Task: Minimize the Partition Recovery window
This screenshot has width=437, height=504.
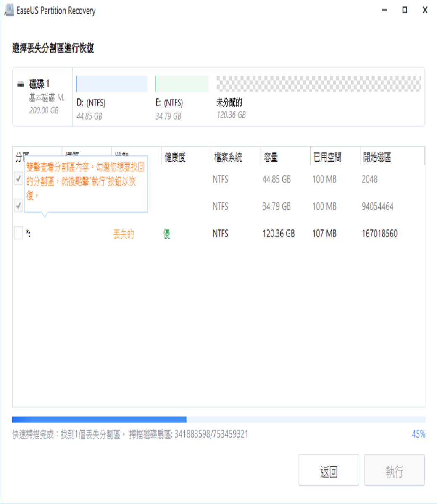Action: click(x=384, y=10)
